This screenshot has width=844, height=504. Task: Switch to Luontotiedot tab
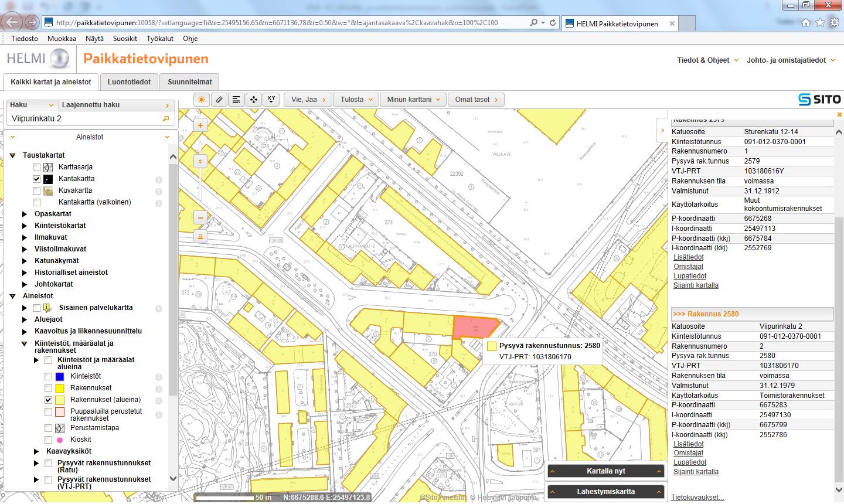(130, 82)
